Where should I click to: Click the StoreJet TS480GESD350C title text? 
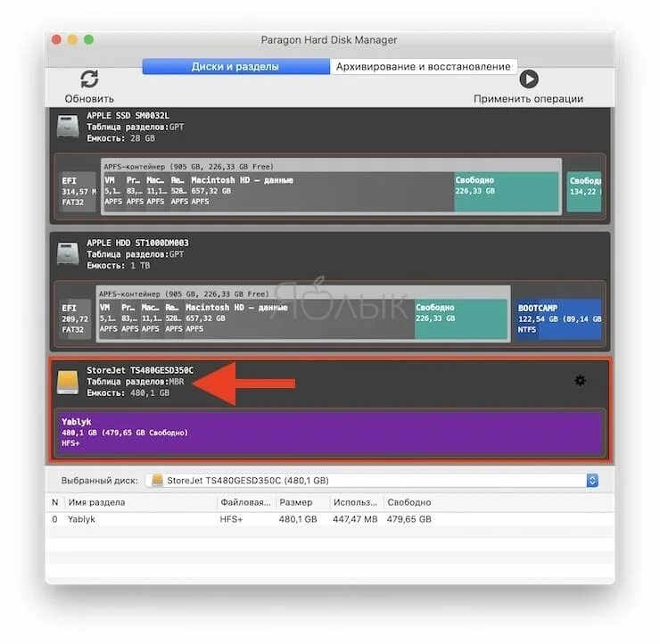pyautogui.click(x=140, y=370)
